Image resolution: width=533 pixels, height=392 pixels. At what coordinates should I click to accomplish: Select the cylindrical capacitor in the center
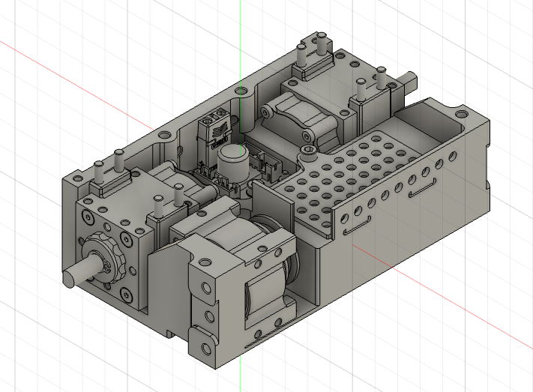(x=234, y=161)
